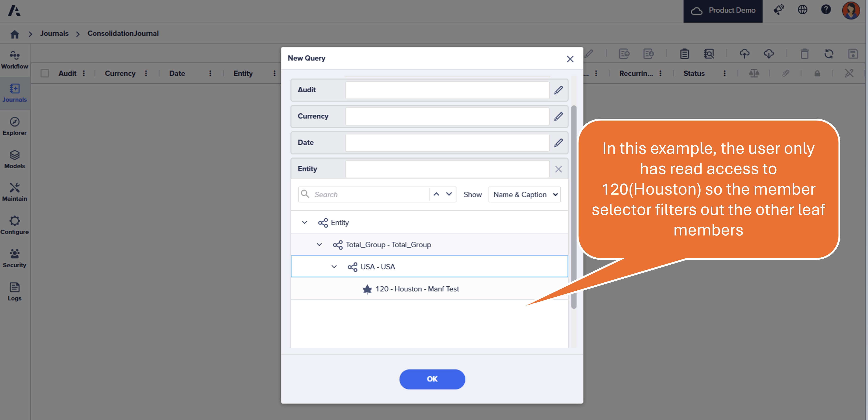Click the lock column icon
The width and height of the screenshot is (868, 420).
[817, 73]
